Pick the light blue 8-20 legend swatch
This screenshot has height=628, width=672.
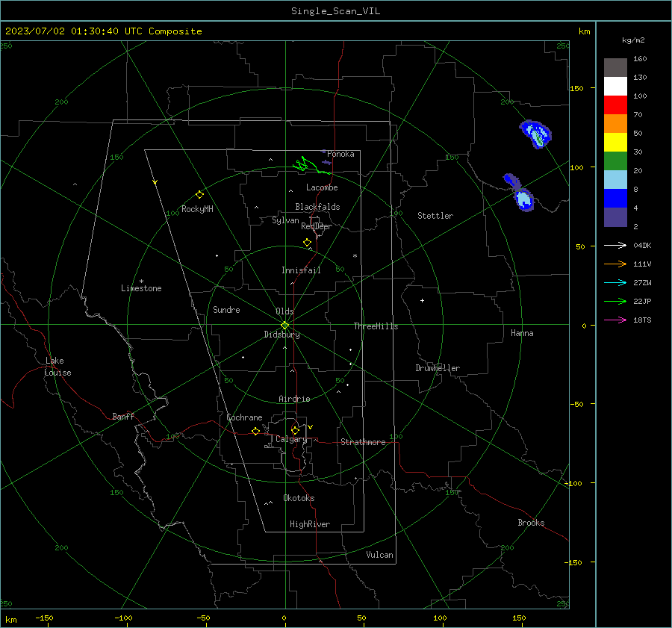point(615,180)
